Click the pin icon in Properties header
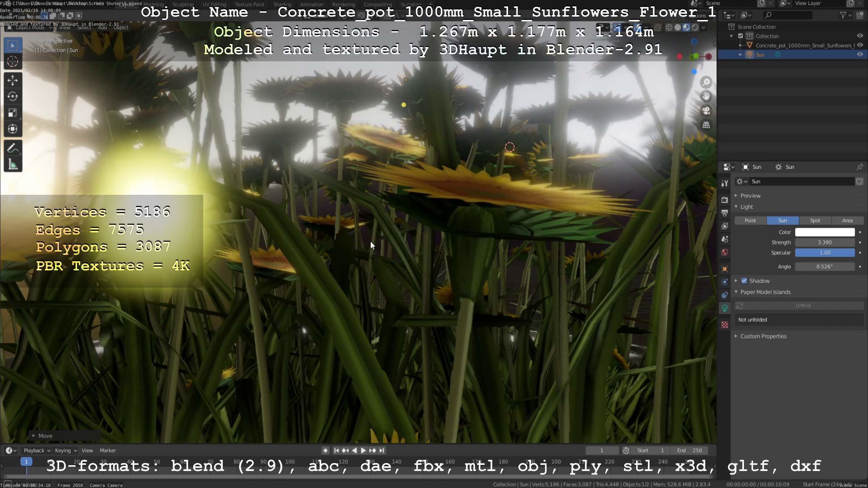 [x=860, y=167]
